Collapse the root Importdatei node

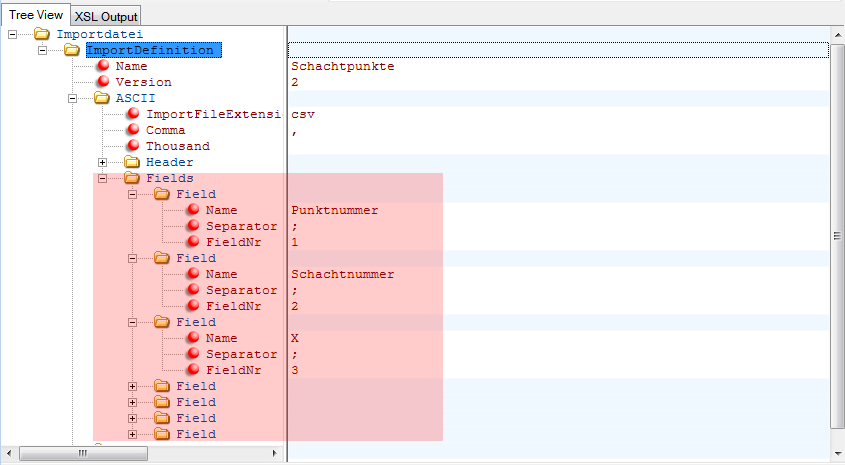pos(12,34)
